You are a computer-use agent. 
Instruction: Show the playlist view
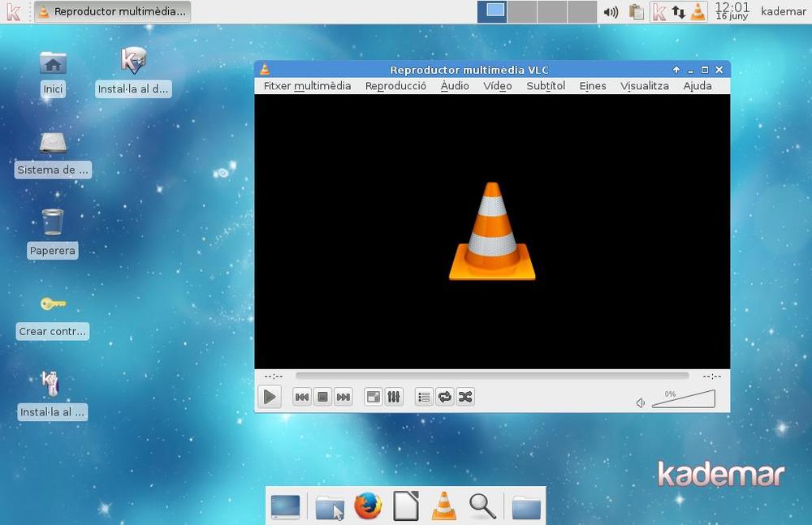pyautogui.click(x=424, y=397)
